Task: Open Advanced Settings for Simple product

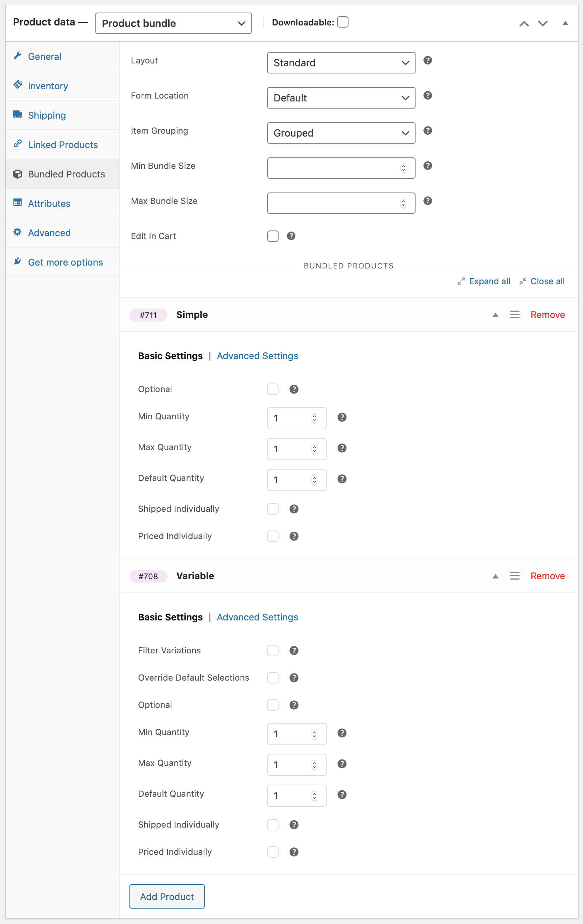Action: 257,356
